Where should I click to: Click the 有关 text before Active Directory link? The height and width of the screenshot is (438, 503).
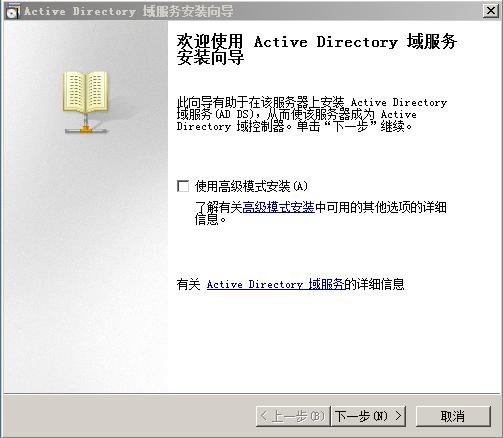[188, 284]
